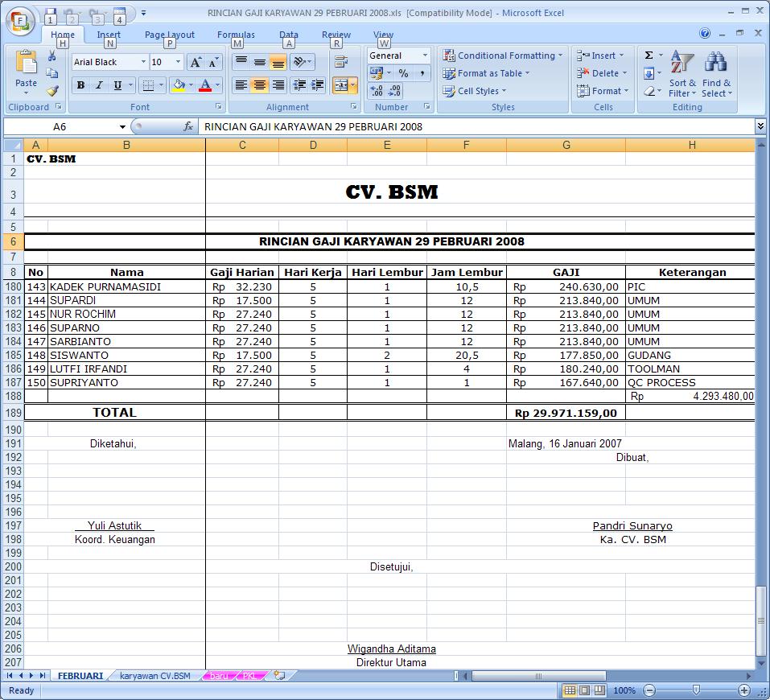Open the Insert ribbon tab
Screen dimensions: 770x700
[x=109, y=35]
